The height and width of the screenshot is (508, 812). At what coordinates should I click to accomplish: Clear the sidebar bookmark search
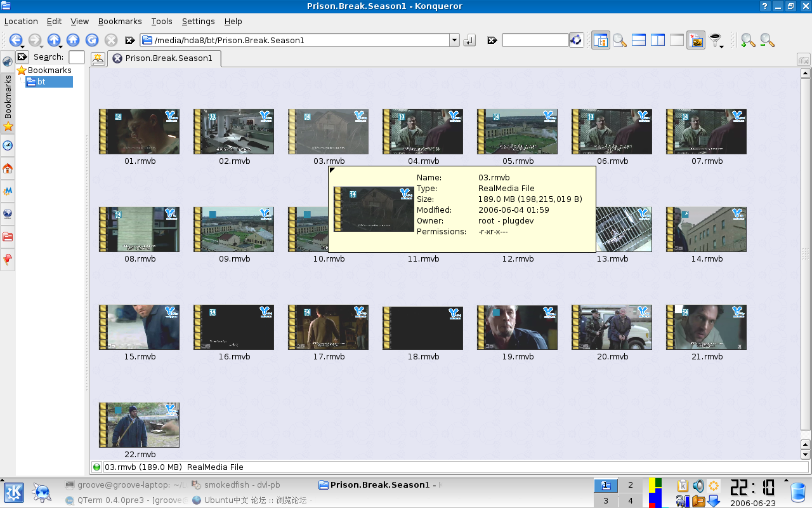pyautogui.click(x=22, y=57)
